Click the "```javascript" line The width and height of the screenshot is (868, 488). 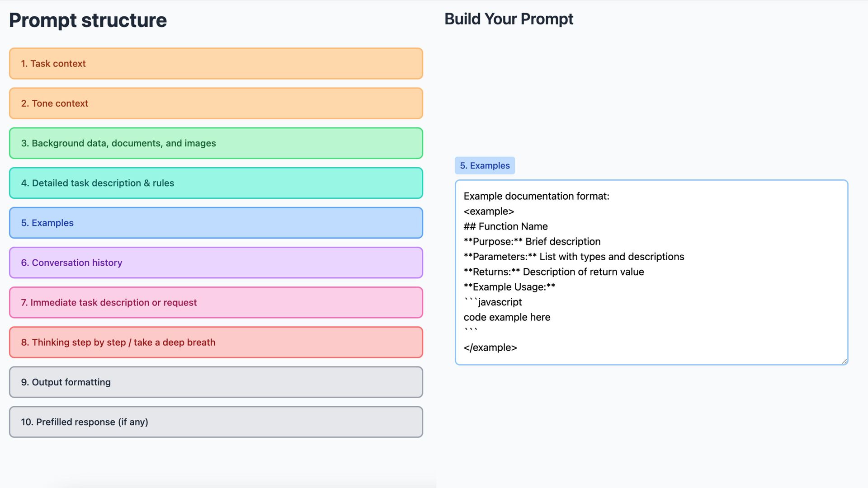pyautogui.click(x=493, y=302)
